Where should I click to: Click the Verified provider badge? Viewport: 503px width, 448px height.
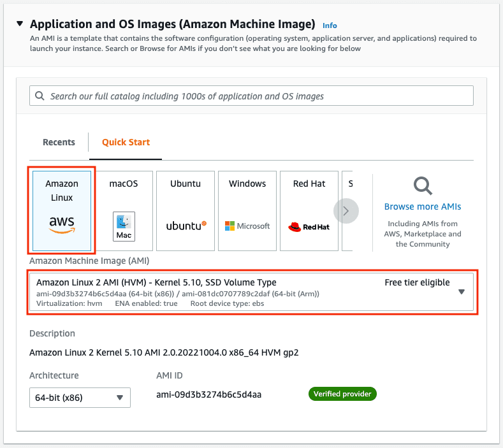pyautogui.click(x=342, y=394)
